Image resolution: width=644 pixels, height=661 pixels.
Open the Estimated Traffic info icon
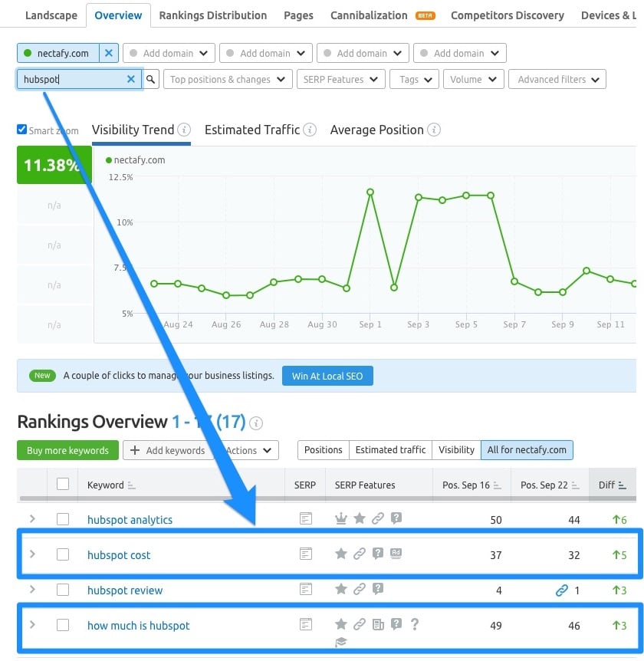tap(310, 130)
